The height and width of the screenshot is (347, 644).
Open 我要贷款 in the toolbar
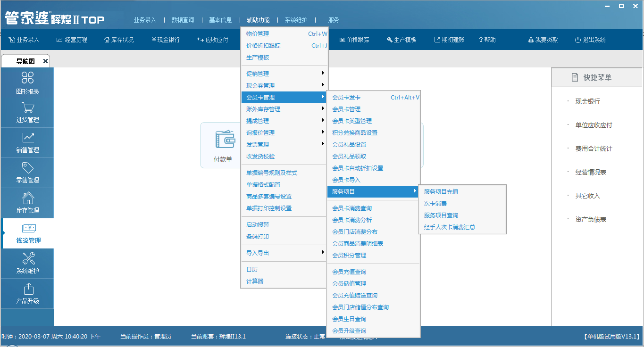(543, 40)
